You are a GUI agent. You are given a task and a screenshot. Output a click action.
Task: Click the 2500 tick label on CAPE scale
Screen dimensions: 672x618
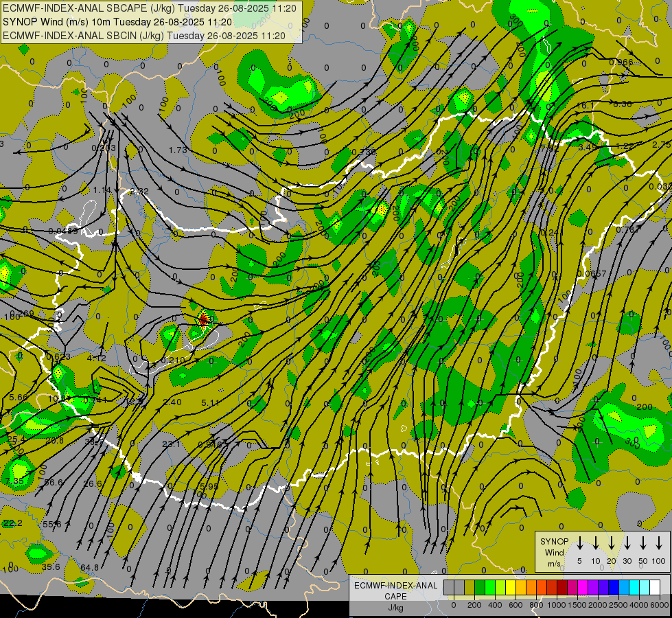click(618, 605)
